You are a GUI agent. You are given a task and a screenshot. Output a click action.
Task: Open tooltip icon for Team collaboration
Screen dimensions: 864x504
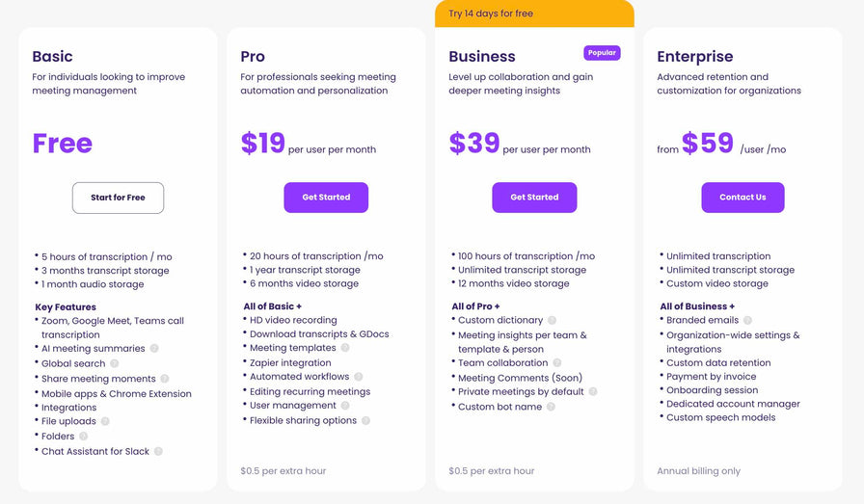[x=557, y=362]
